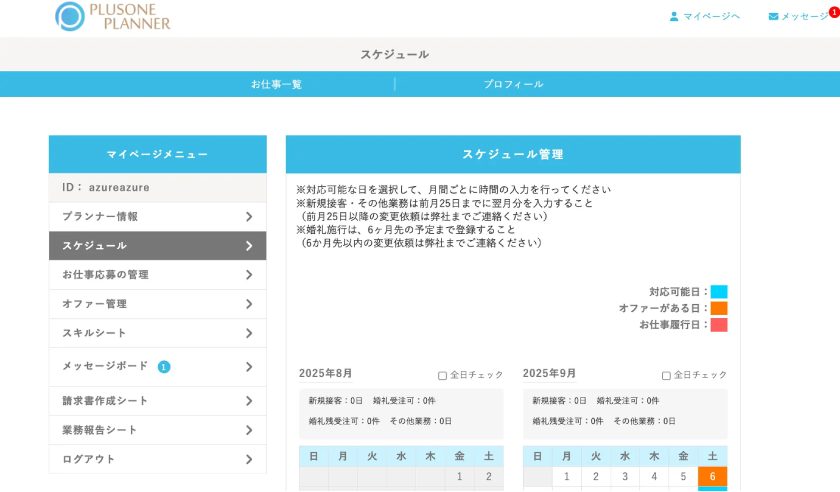Click the cyan 対応可能日 legend swatch

(x=719, y=292)
